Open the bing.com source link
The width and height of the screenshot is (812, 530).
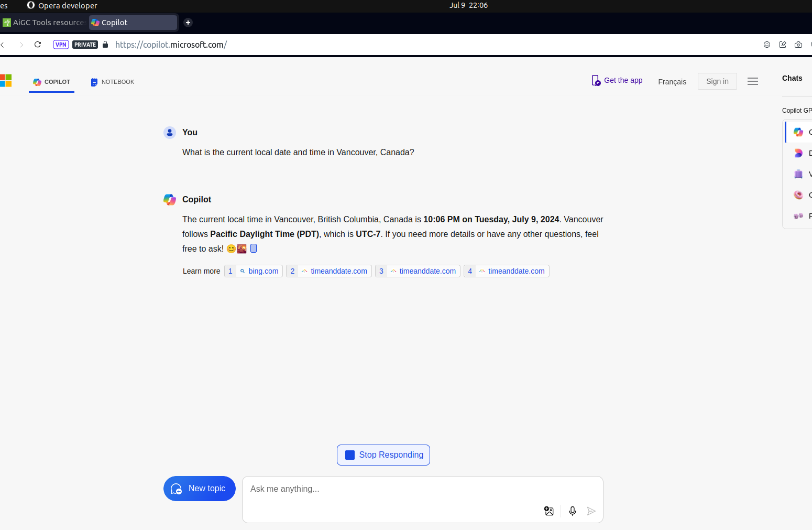pos(254,271)
